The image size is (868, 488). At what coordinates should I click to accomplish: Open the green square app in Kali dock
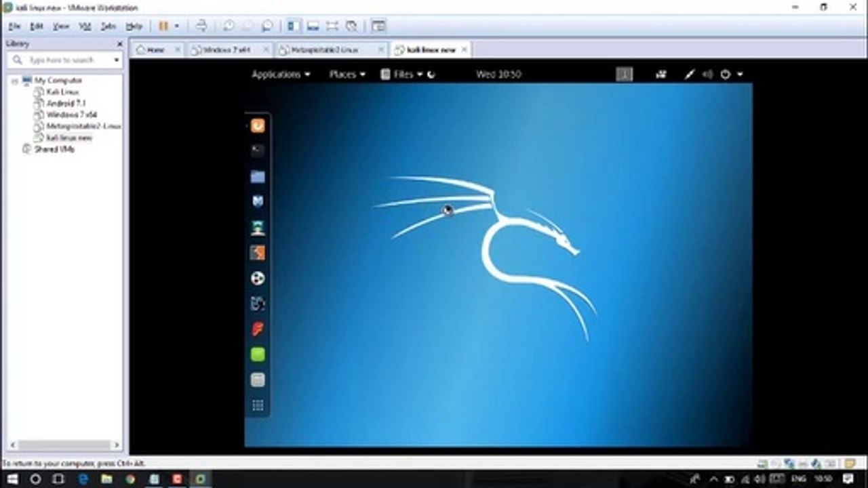[258, 354]
